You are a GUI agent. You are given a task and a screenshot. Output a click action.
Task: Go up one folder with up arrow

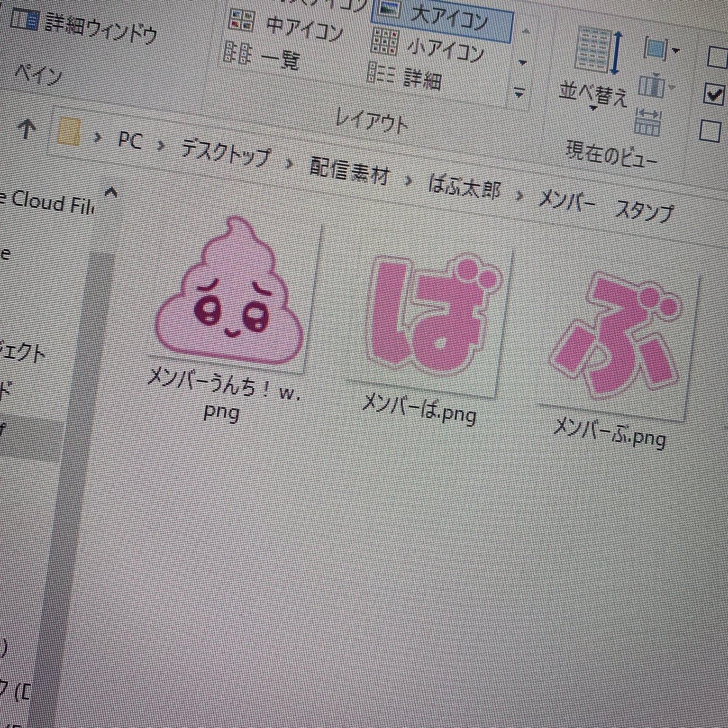pyautogui.click(x=25, y=129)
